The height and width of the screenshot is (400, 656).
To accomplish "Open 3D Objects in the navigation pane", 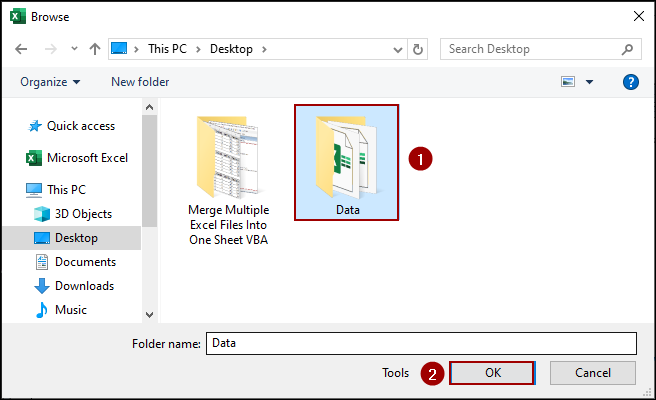I will [83, 214].
